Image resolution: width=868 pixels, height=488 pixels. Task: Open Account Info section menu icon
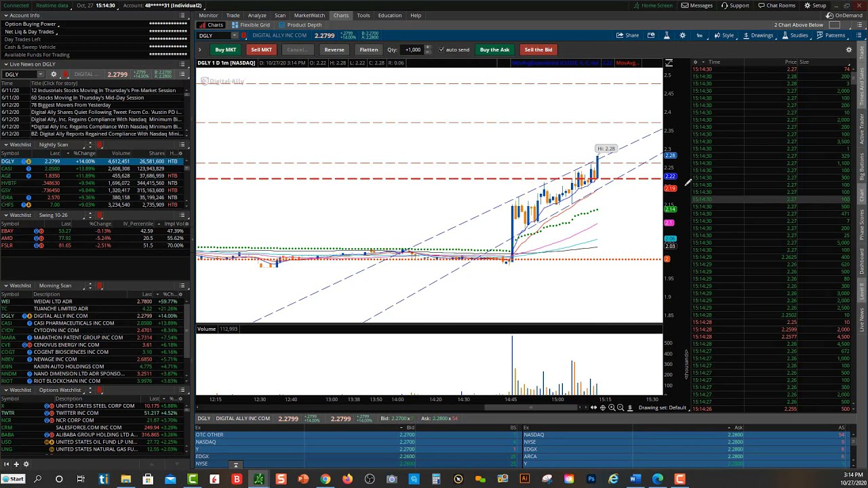[x=182, y=15]
